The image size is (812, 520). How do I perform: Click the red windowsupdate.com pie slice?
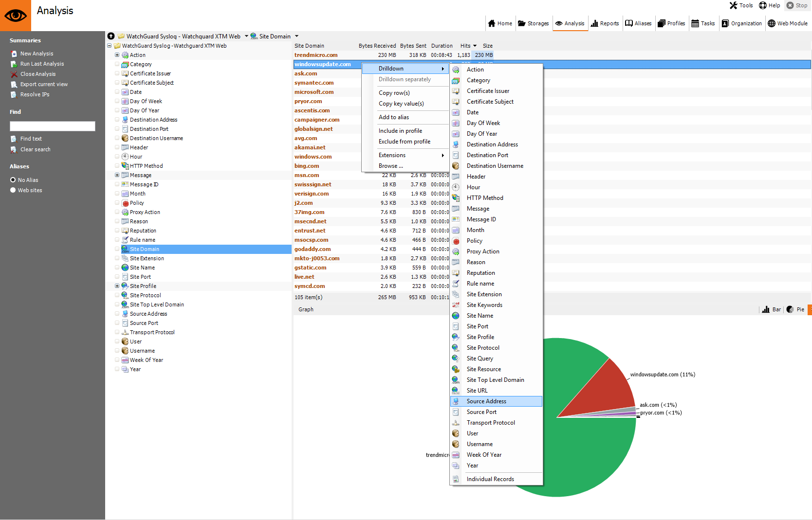[x=604, y=389]
